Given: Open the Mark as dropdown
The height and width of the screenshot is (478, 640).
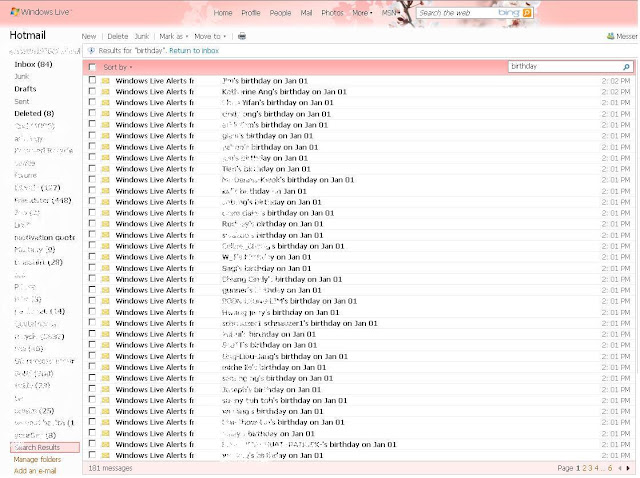Looking at the screenshot, I should 173,36.
